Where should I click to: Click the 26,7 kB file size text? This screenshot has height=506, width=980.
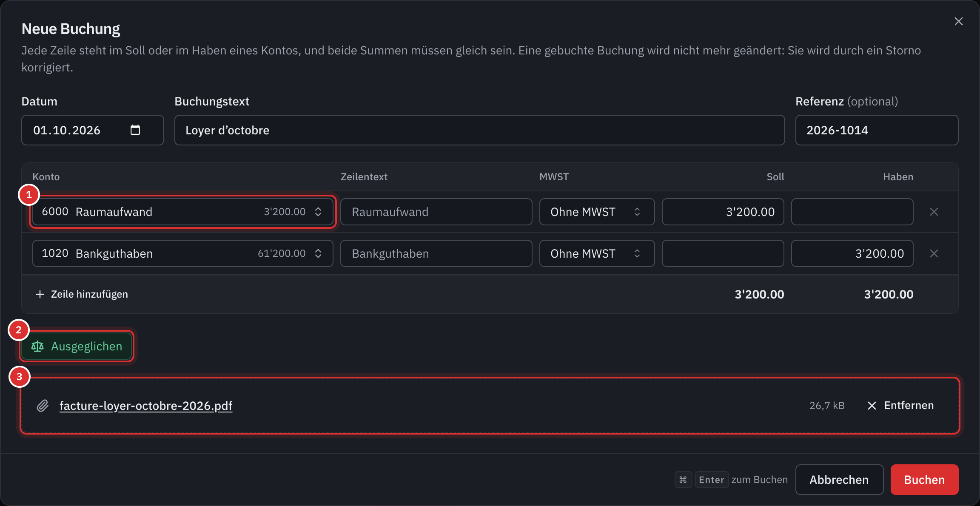pyautogui.click(x=827, y=406)
